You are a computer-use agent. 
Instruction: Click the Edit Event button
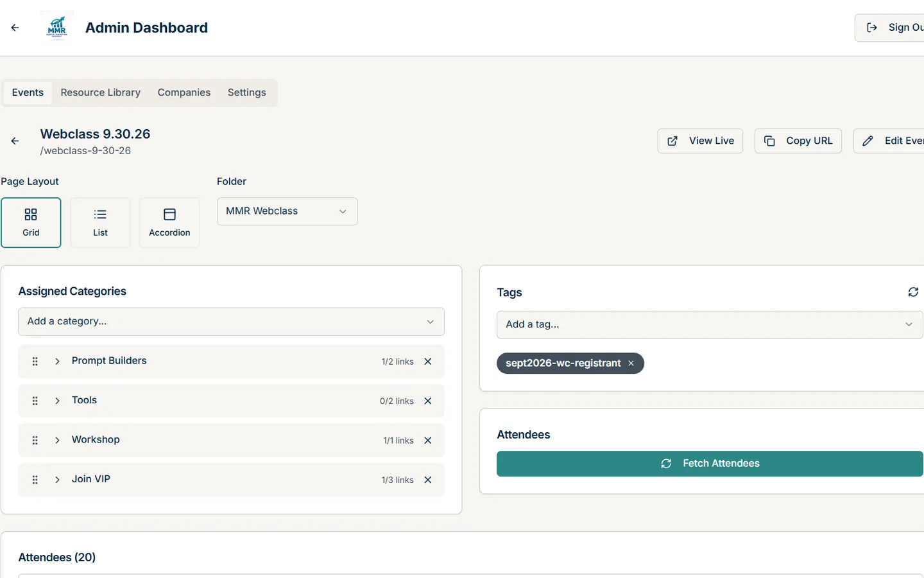[x=889, y=141]
